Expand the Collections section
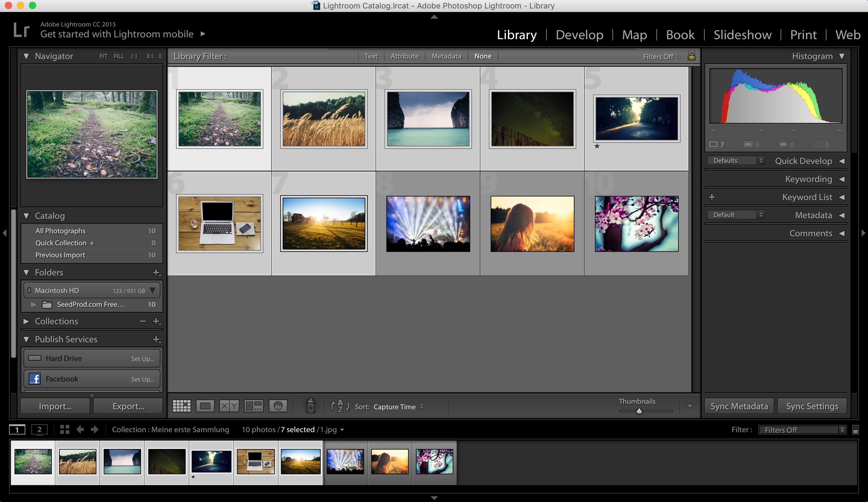Viewport: 868px width, 502px height. (x=26, y=321)
